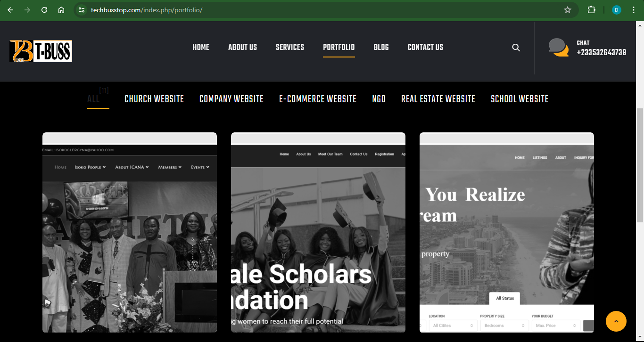The height and width of the screenshot is (342, 644).
Task: Click the orange chat bubble icon
Action: click(x=558, y=48)
